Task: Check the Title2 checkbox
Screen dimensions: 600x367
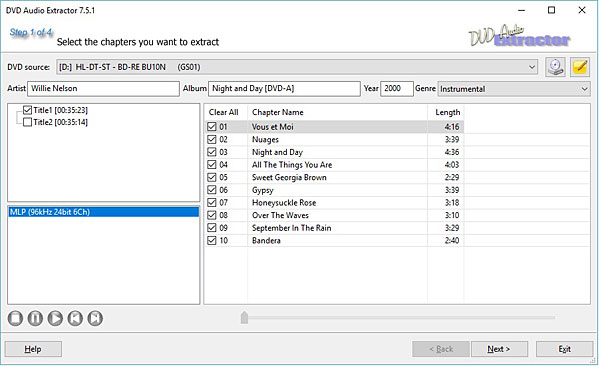Action: point(27,122)
